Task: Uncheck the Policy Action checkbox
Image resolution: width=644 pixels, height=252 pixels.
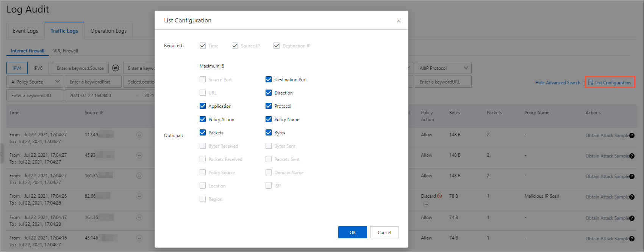Action: click(x=203, y=119)
